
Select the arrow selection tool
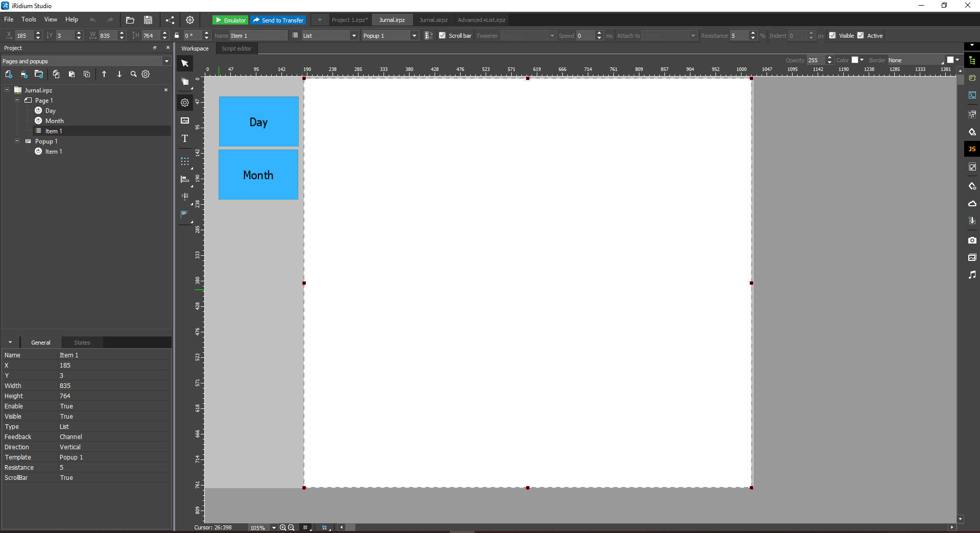[x=184, y=63]
